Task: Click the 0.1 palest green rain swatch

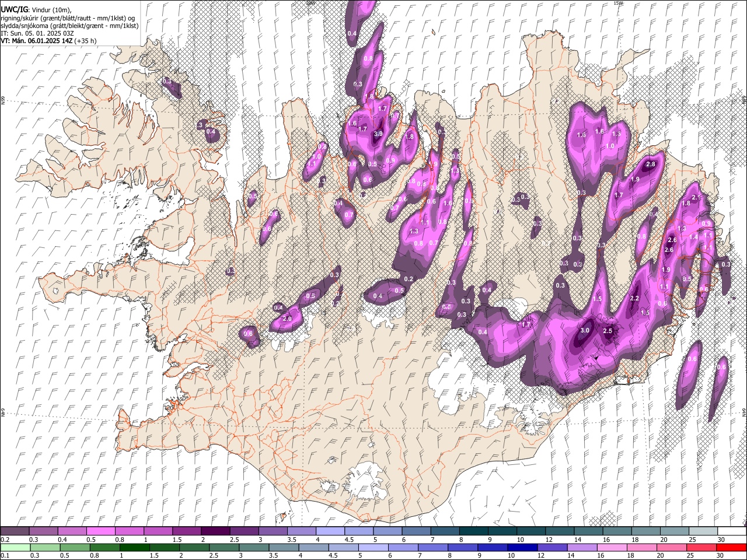Action: [x=15, y=547]
